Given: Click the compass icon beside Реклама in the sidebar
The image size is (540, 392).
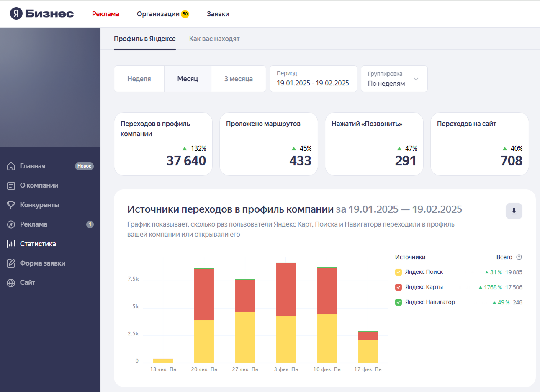Looking at the screenshot, I should [x=11, y=224].
